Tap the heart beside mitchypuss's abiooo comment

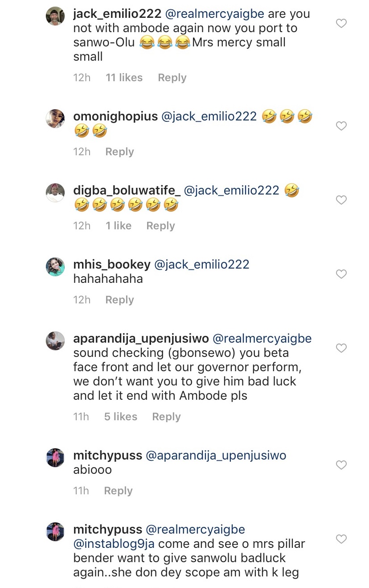(341, 465)
